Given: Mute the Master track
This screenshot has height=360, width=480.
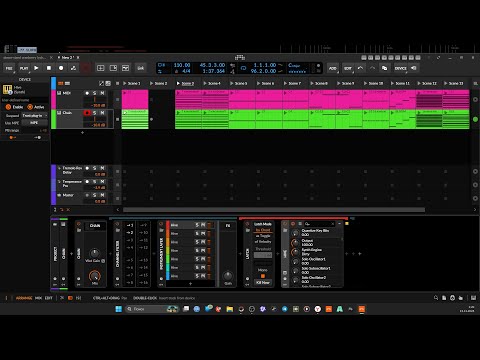Looking at the screenshot, I should point(102,195).
